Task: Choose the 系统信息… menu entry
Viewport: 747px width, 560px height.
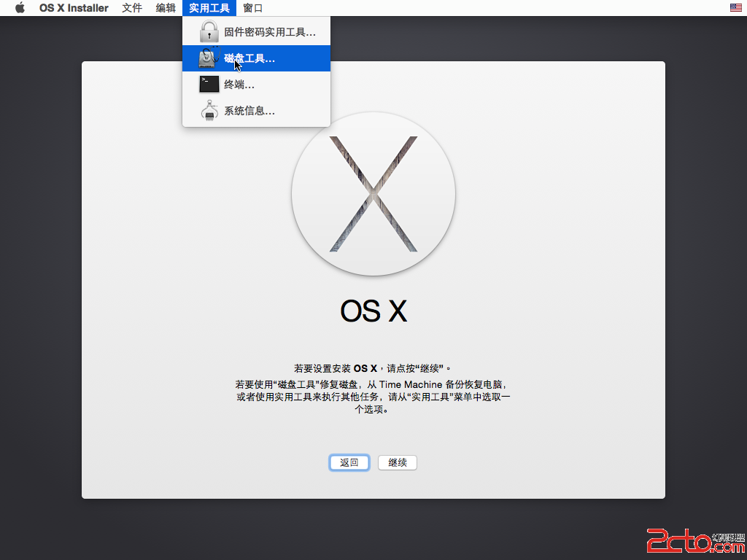Action: [x=249, y=111]
